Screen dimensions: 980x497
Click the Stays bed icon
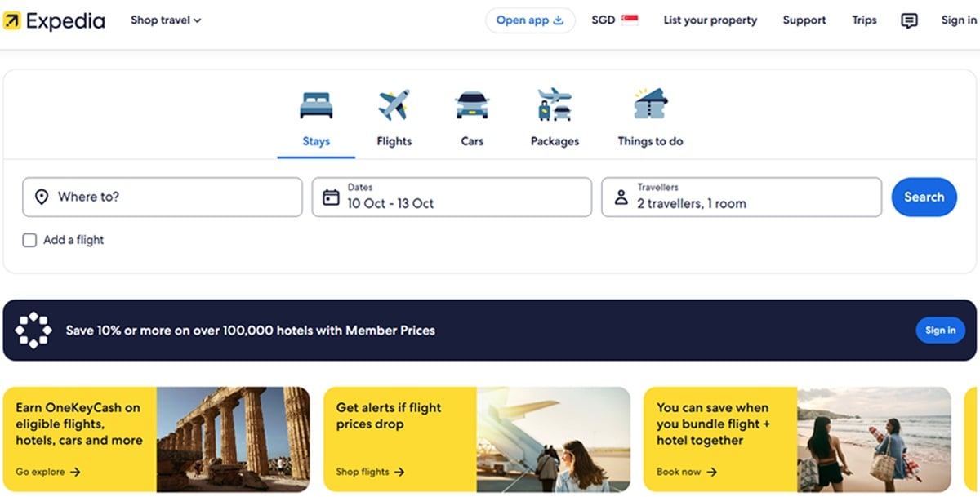pyautogui.click(x=316, y=105)
